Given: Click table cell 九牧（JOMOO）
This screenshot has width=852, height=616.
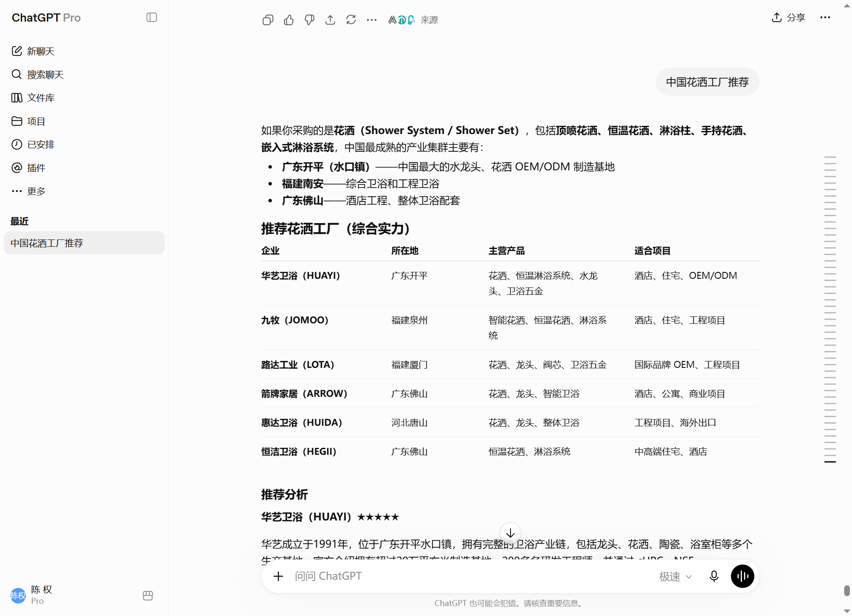Looking at the screenshot, I should coord(295,320).
